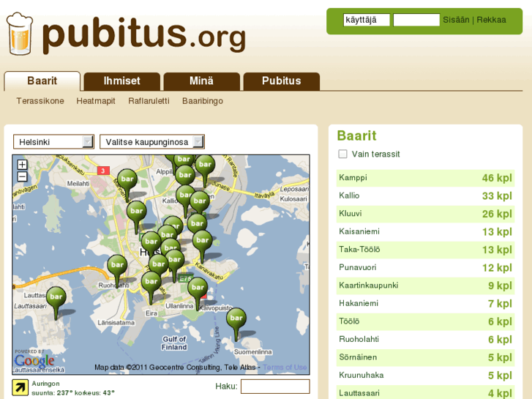Select Sörnäinen 5 kpl row
This screenshot has height=399, width=532.
425,357
